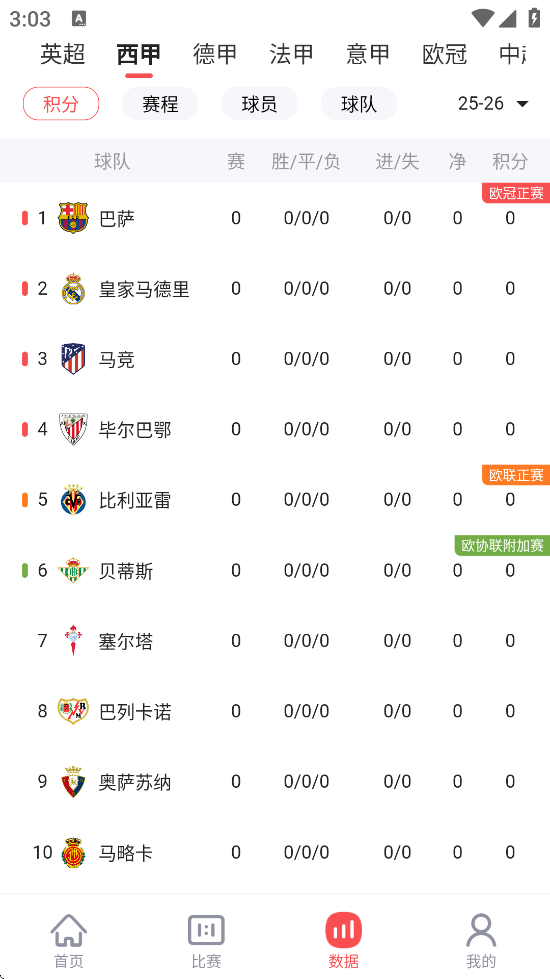Show the 球队 filter chip

click(x=359, y=104)
